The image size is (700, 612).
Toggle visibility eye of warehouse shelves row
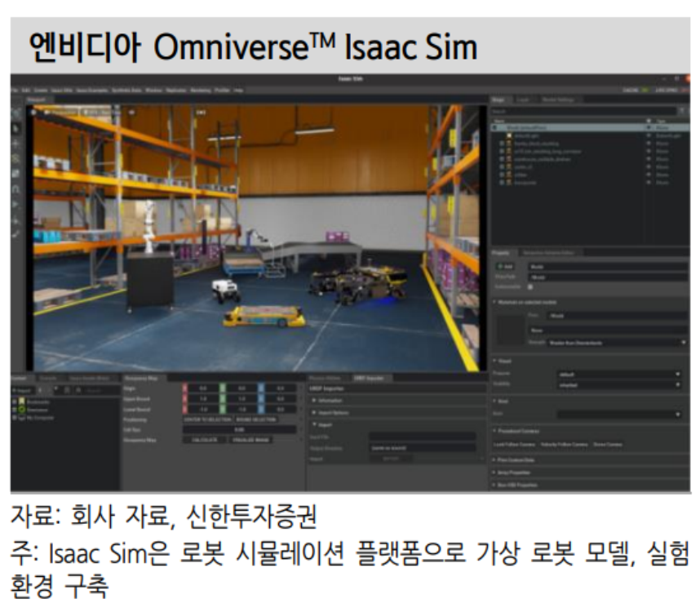[x=649, y=159]
